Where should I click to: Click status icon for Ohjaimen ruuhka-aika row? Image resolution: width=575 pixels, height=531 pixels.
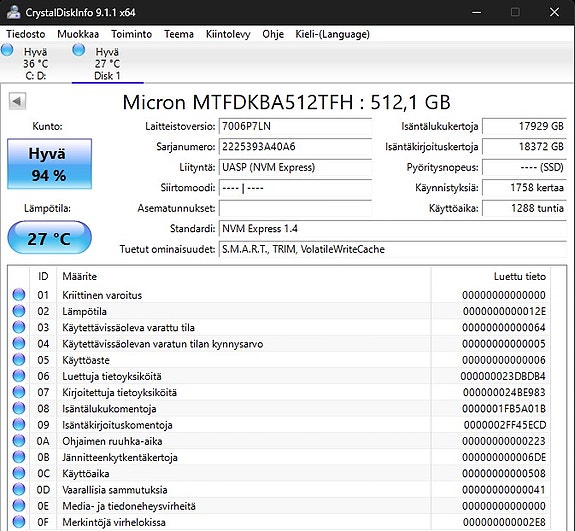(x=19, y=441)
